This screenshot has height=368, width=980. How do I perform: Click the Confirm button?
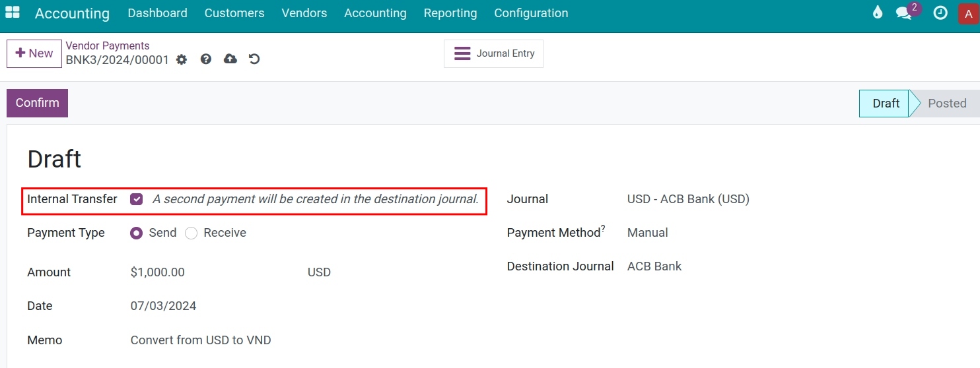coord(37,103)
